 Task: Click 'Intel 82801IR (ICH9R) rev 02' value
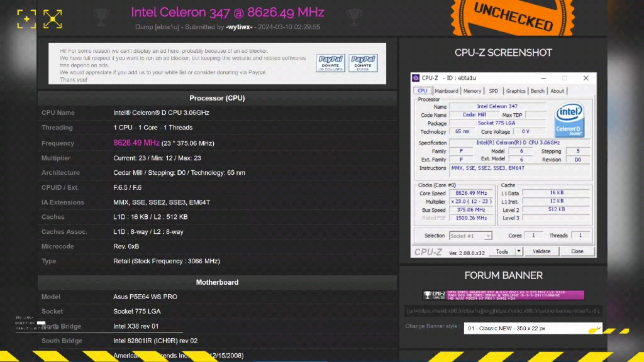pos(155,341)
